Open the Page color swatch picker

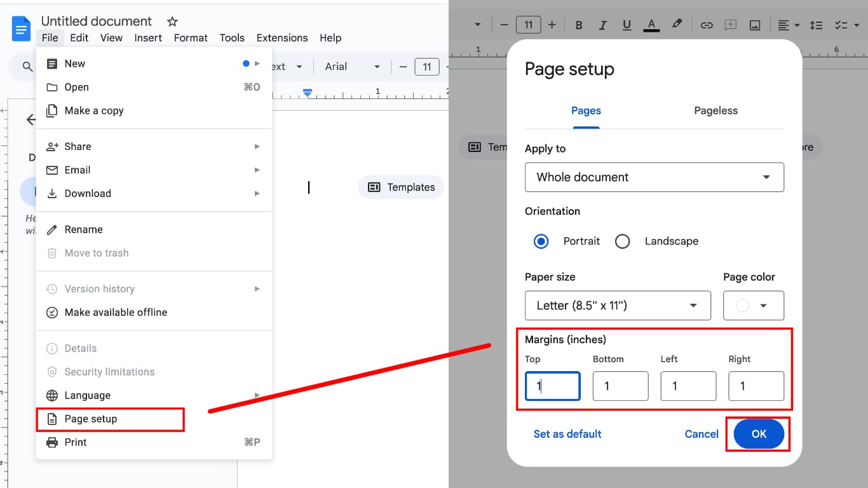[754, 306]
